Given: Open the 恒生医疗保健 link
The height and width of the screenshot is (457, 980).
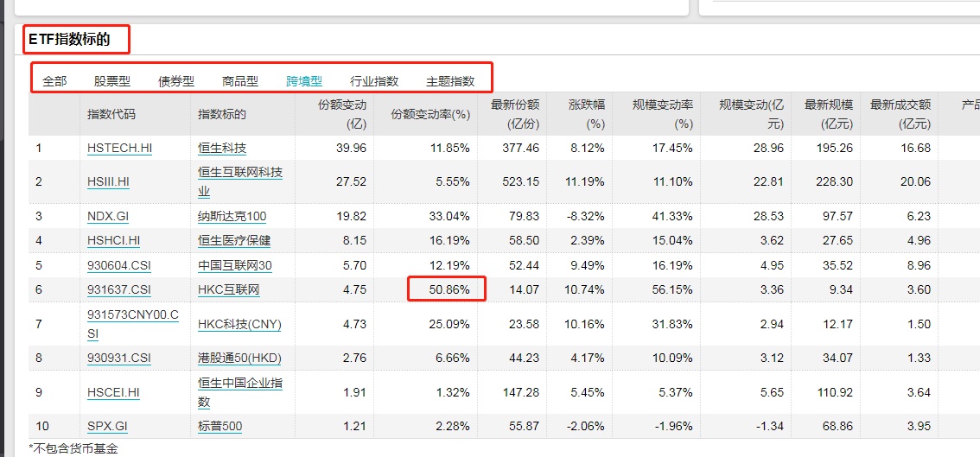Looking at the screenshot, I should click(x=234, y=240).
